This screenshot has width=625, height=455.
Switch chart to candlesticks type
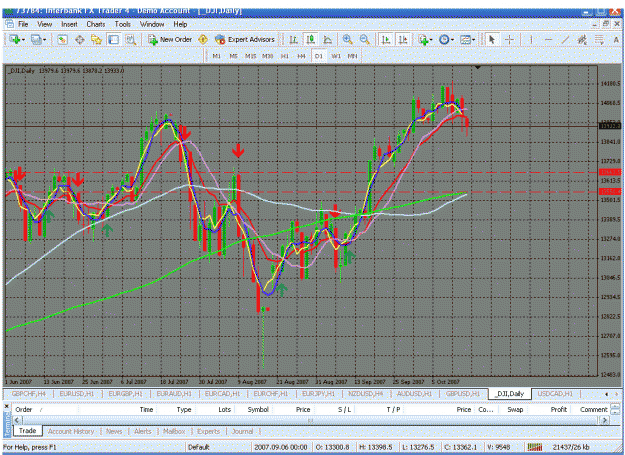pyautogui.click(x=311, y=39)
